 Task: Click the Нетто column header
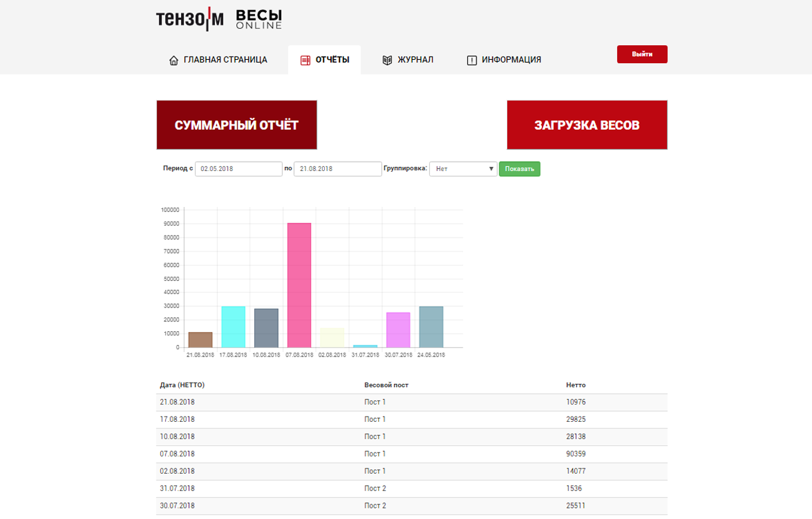pyautogui.click(x=576, y=385)
